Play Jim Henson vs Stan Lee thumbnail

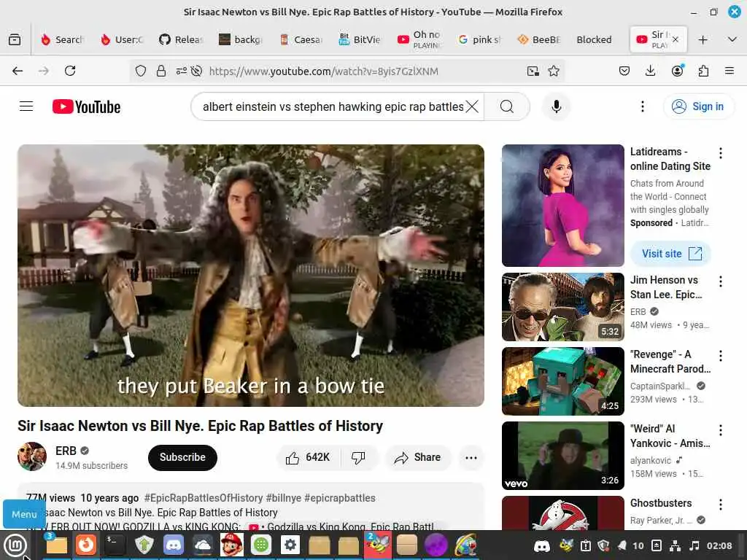562,307
